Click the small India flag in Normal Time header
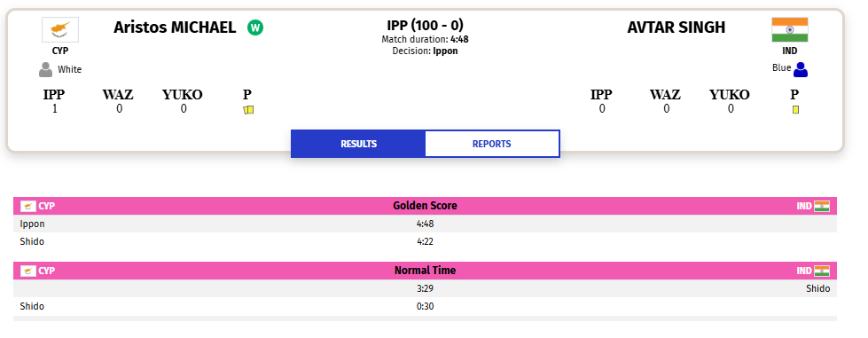 (822, 271)
